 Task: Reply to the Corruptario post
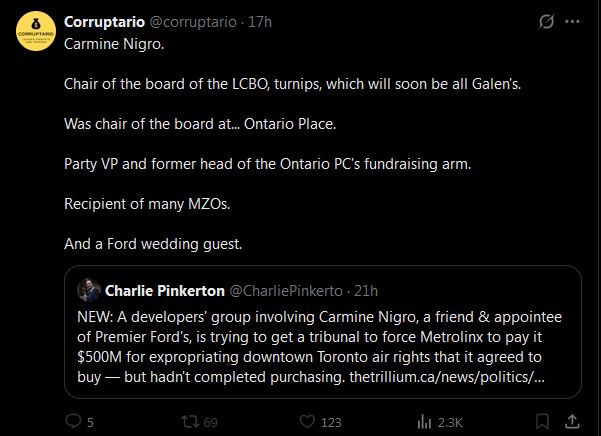tap(74, 422)
